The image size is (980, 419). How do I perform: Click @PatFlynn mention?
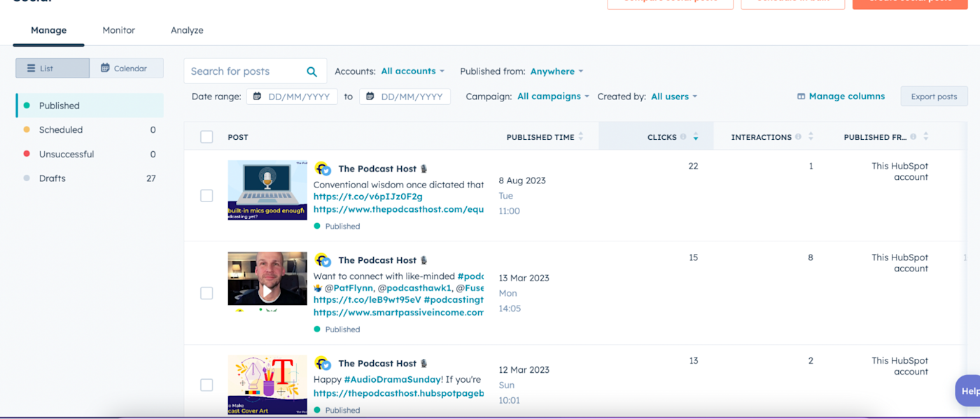349,287
